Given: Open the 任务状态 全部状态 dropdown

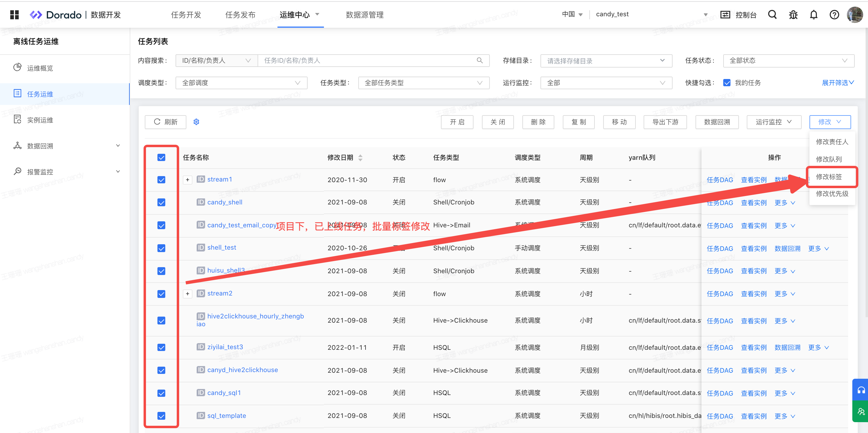Looking at the screenshot, I should click(788, 61).
